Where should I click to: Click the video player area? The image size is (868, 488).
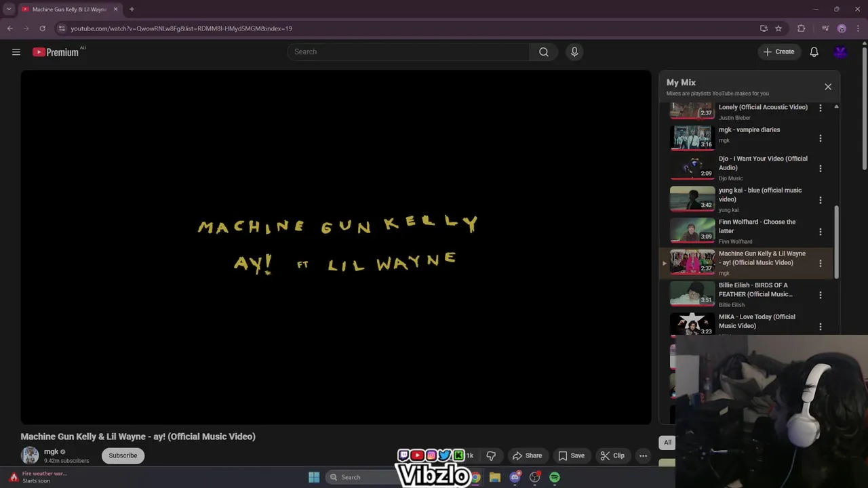point(336,247)
